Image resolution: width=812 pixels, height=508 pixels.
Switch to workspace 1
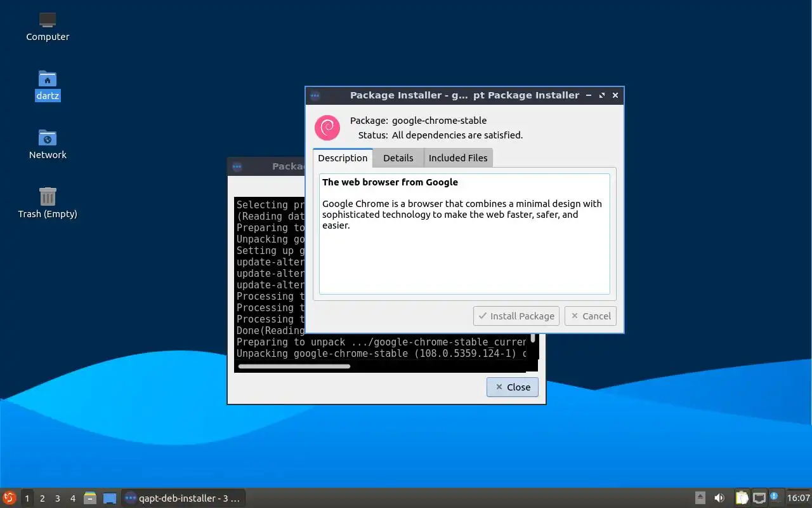pos(27,498)
